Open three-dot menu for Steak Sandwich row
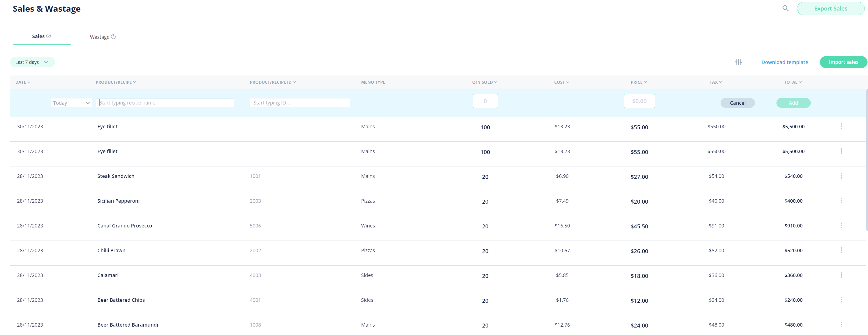The width and height of the screenshot is (868, 335). coord(841,176)
